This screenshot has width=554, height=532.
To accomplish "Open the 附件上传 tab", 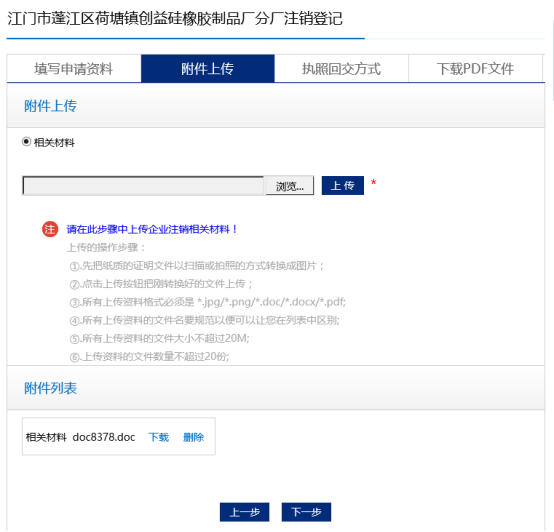I will click(x=208, y=69).
